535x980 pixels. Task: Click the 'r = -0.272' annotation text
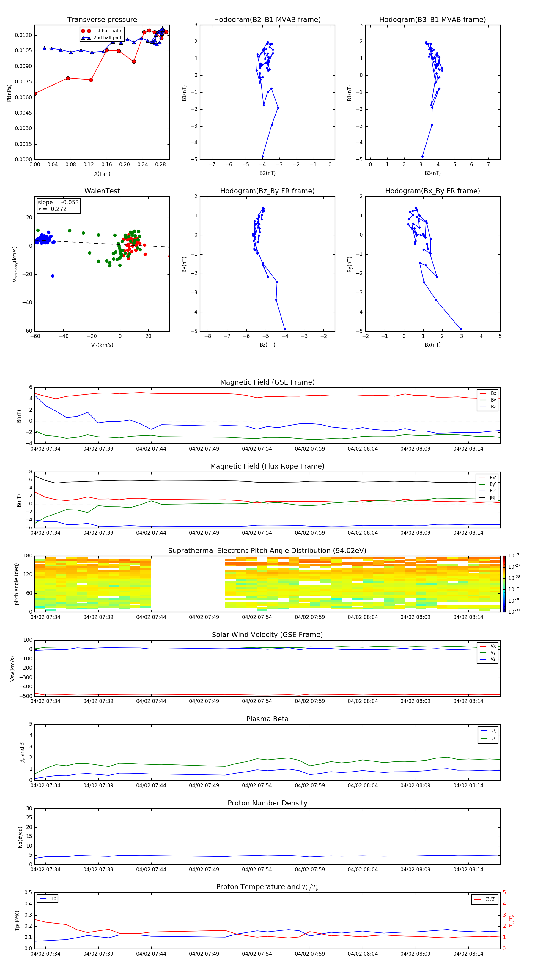tap(53, 209)
